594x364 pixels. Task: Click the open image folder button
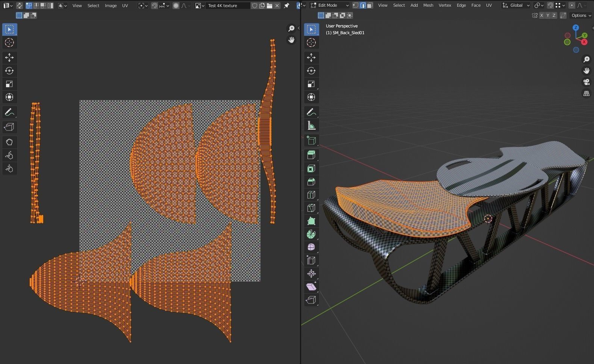(x=270, y=6)
